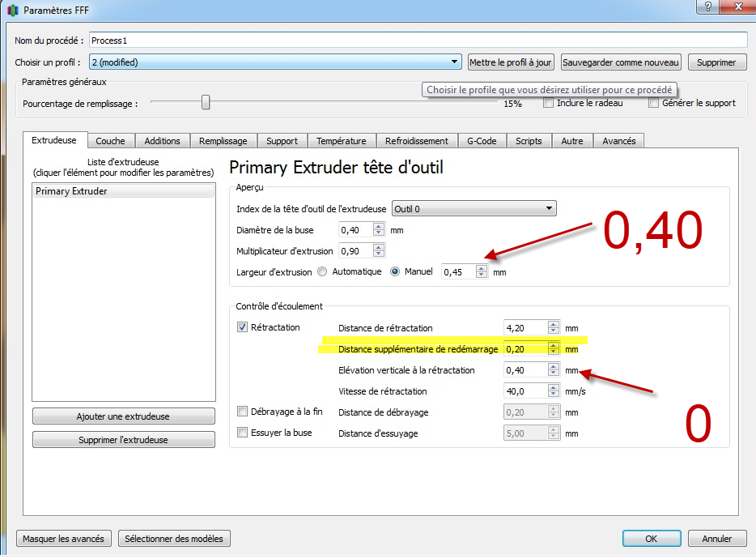The height and width of the screenshot is (559, 756).
Task: Increase Distance supplémentaire de redémarrage value
Action: (554, 346)
